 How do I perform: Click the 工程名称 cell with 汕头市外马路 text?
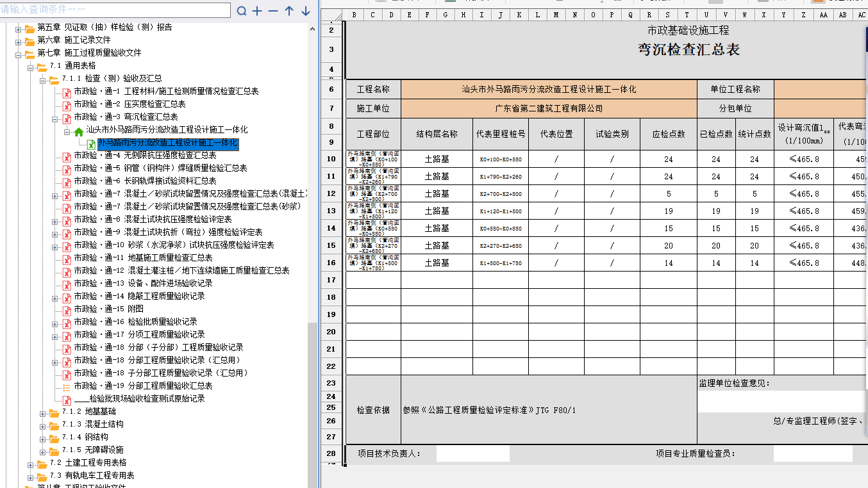pyautogui.click(x=549, y=90)
